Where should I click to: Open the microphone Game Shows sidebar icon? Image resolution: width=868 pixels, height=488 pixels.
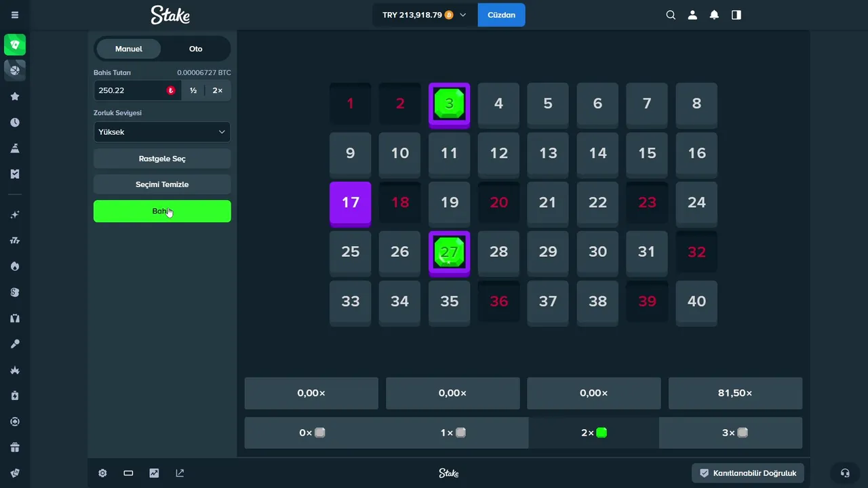point(15,344)
